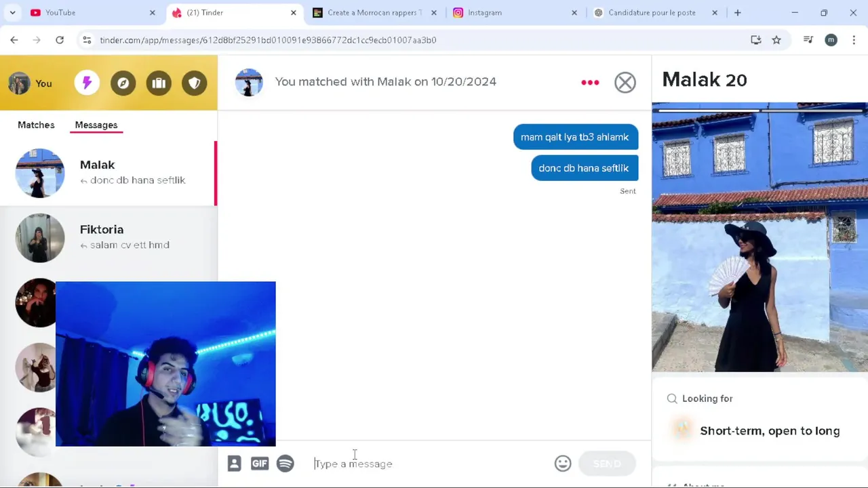Viewport: 868px width, 488px height.
Task: Click Malak's avatar in chat header
Action: (249, 83)
